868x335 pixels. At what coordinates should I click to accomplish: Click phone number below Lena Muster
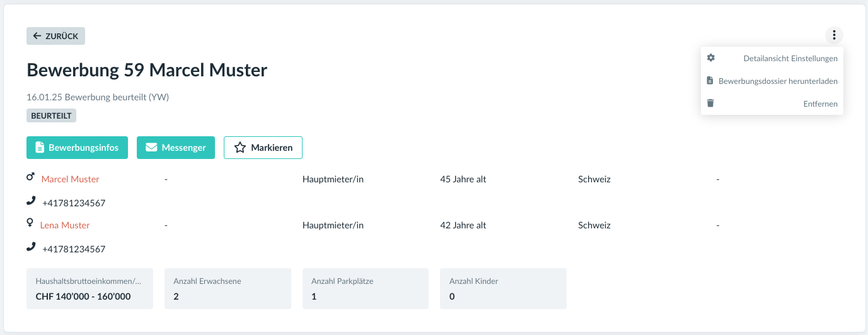(74, 249)
